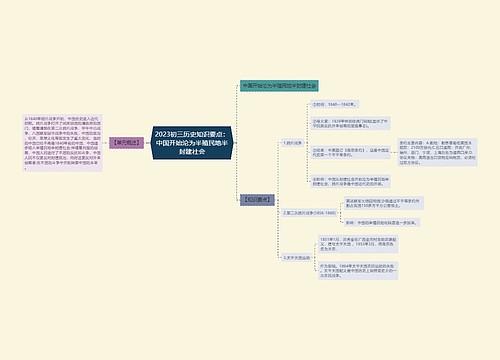This screenshot has height=360, width=500.
Task: Select the 2.第二次鸦片战争(1856-1860) node
Action: point(309,213)
